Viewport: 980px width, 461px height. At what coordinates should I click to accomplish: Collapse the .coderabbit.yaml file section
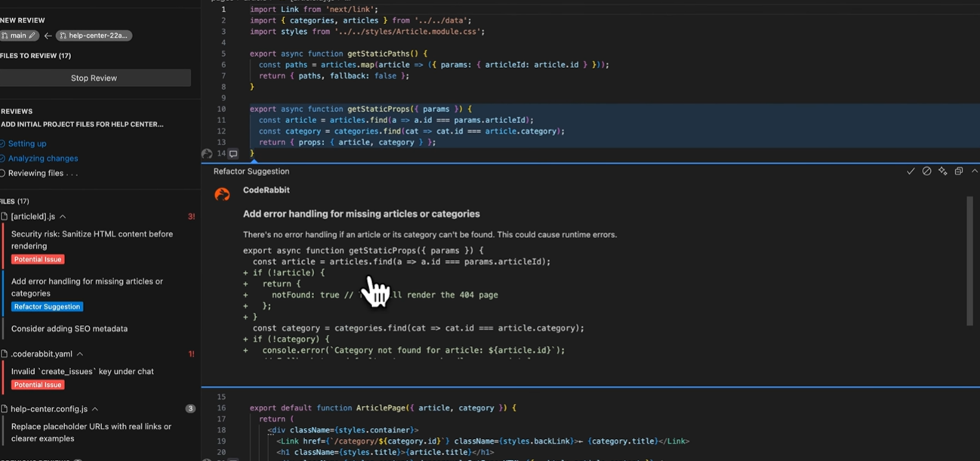(x=80, y=354)
